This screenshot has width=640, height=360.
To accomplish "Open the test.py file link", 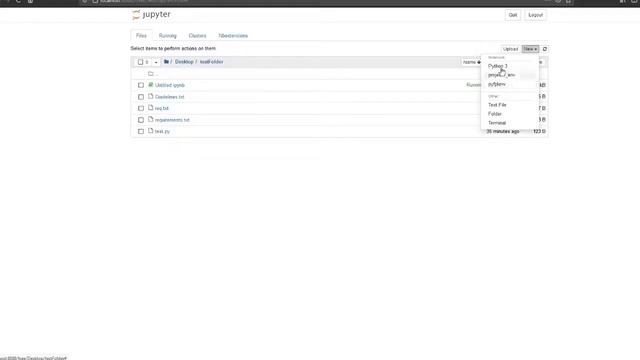I will coord(162,131).
